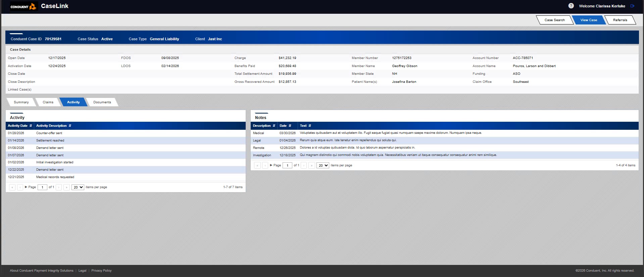Switch to the Documents tab
The width and height of the screenshot is (644, 277).
point(102,102)
